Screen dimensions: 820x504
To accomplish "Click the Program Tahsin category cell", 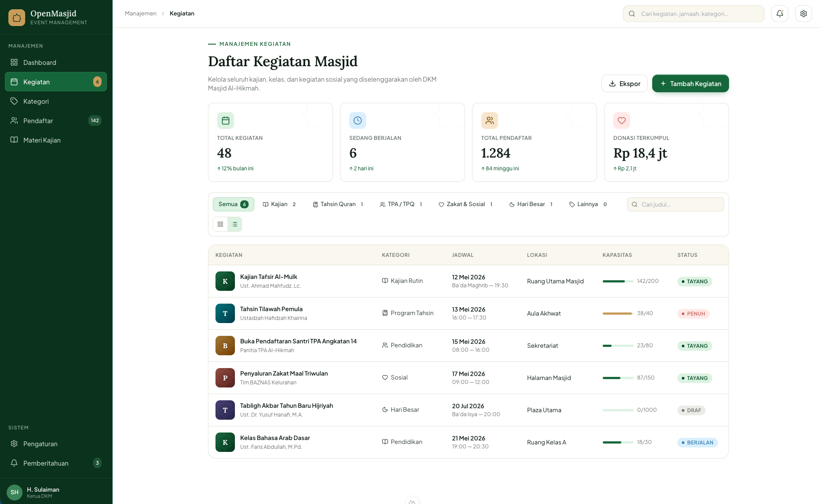I will tap(408, 313).
